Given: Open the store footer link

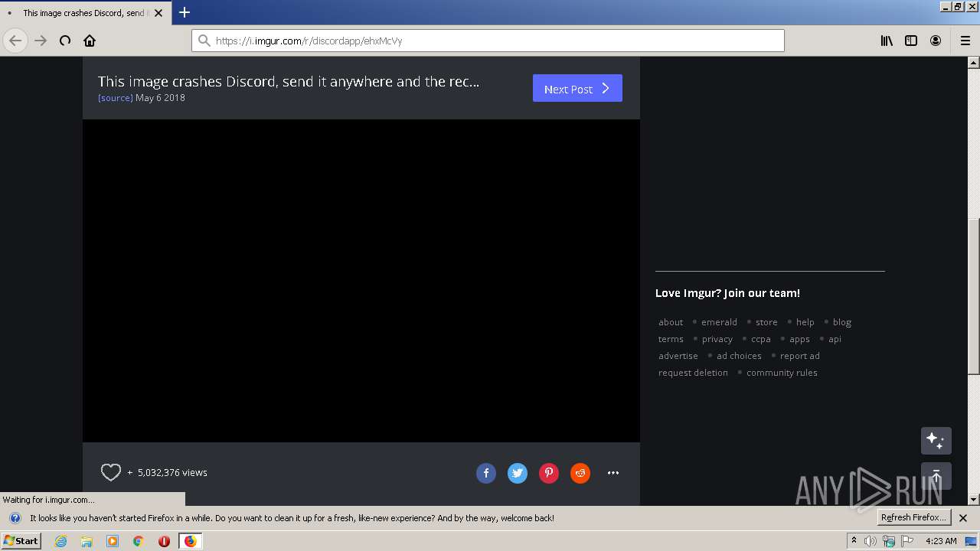Looking at the screenshot, I should pyautogui.click(x=766, y=322).
